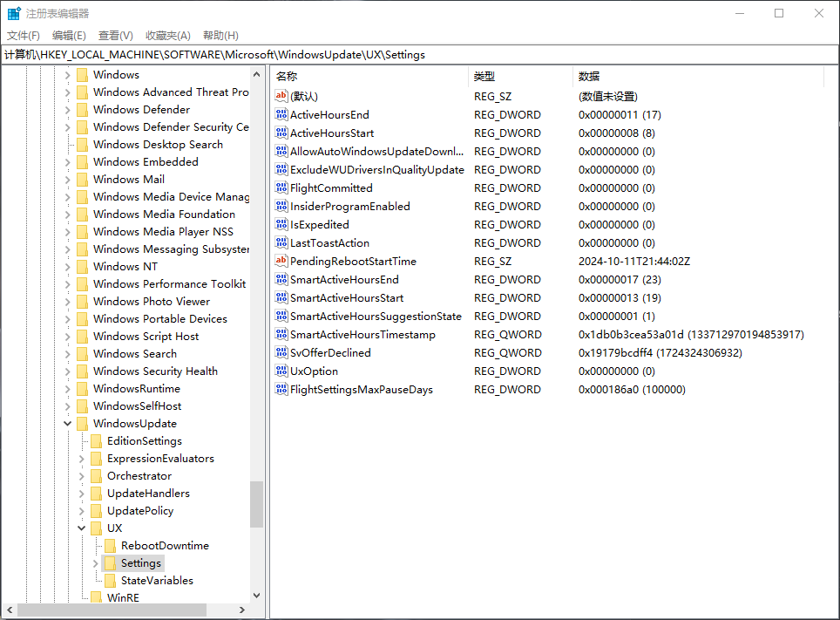This screenshot has width=840, height=620.
Task: Open the 收藏夹(A) menu
Action: coord(167,36)
